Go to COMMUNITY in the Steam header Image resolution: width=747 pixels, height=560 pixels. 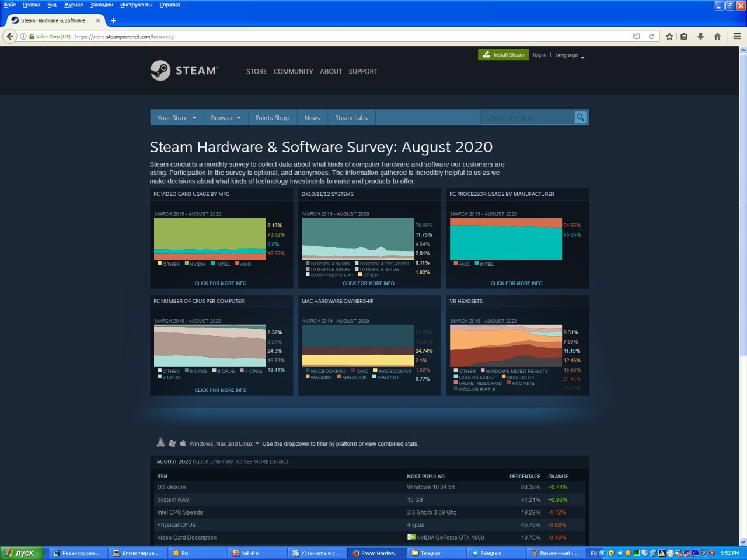pyautogui.click(x=293, y=71)
